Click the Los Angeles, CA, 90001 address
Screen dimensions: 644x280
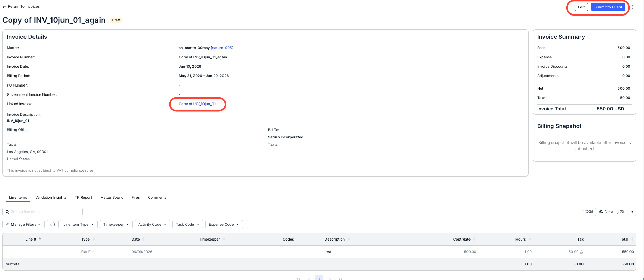27,152
